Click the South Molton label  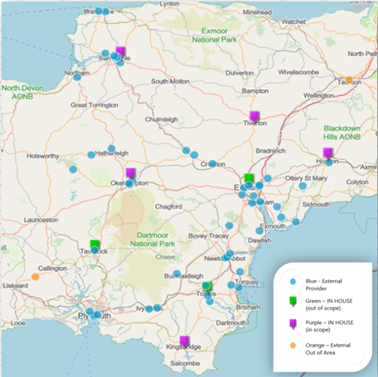(170, 81)
